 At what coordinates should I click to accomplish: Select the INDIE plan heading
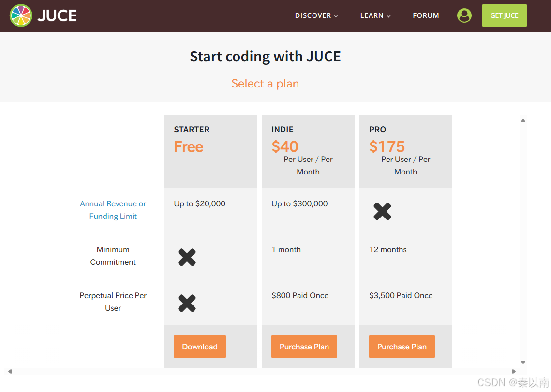(283, 130)
